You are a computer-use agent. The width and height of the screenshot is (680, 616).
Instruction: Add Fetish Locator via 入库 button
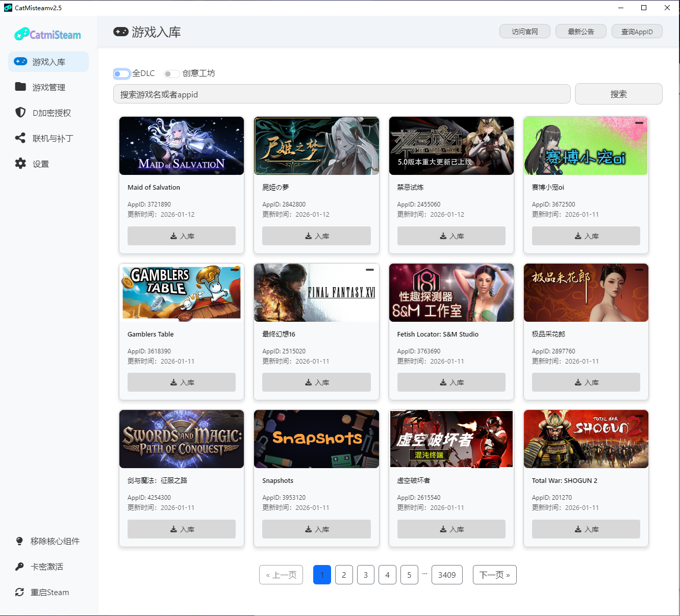[451, 382]
